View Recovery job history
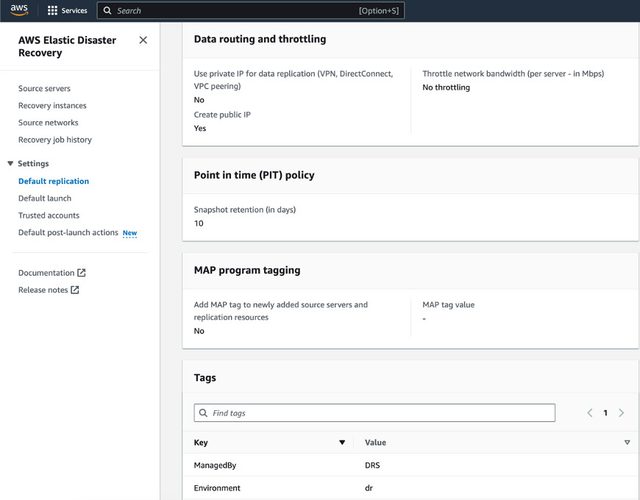 tap(55, 140)
